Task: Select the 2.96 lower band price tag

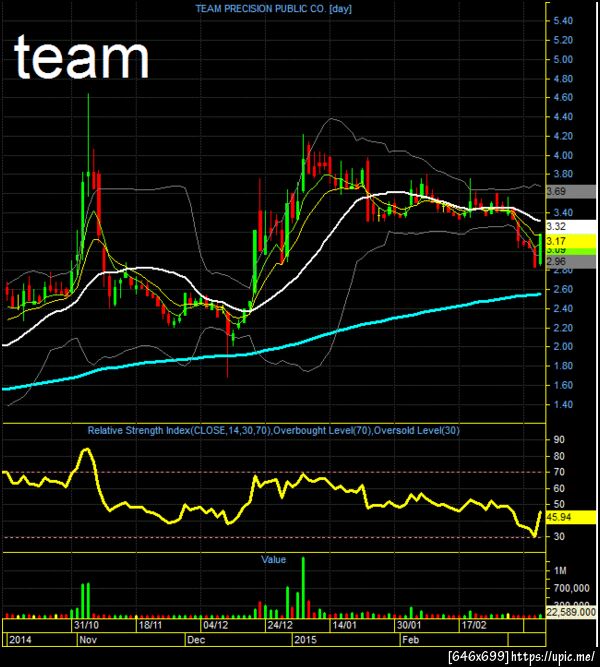Action: click(571, 262)
